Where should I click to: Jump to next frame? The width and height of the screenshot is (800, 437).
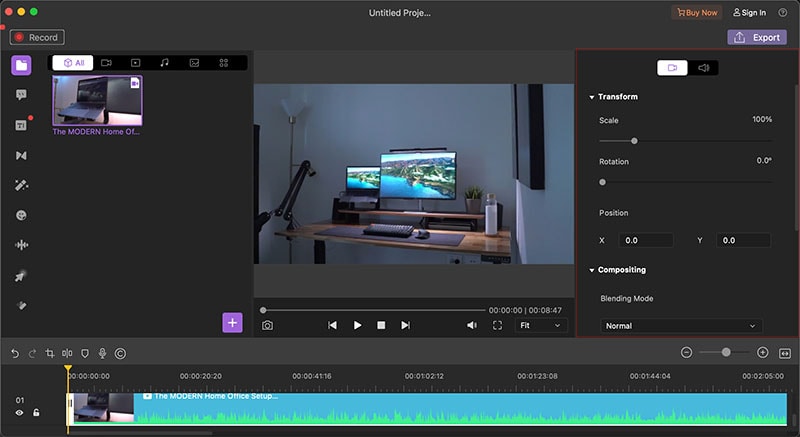(406, 325)
